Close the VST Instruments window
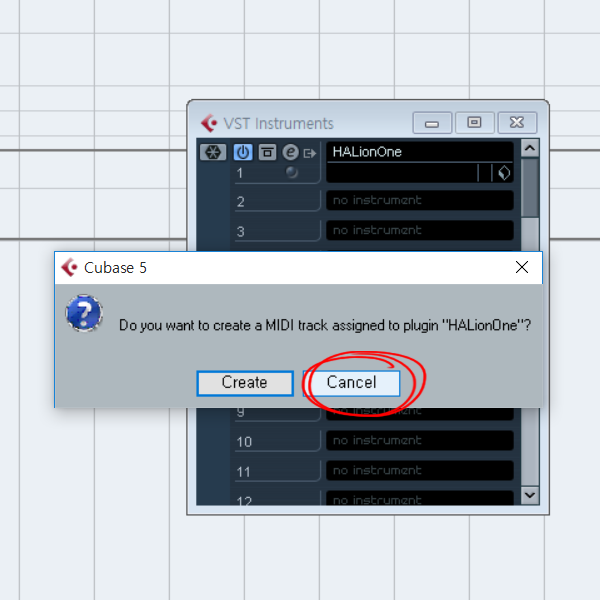This screenshot has width=600, height=600. pyautogui.click(x=517, y=123)
